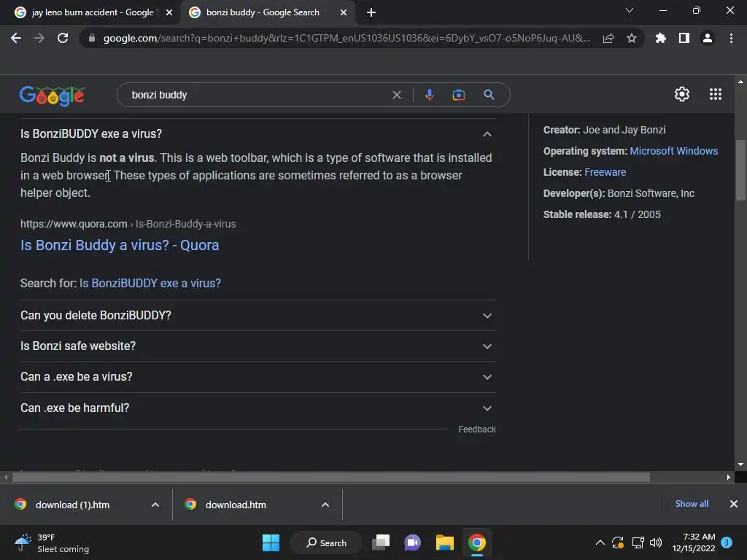The height and width of the screenshot is (560, 747).
Task: Open the taskbar Search box
Action: tap(326, 542)
